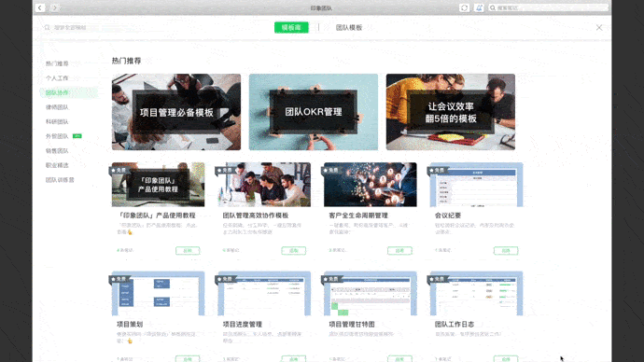644x362 pixels.
Task: Go forward with the right arrow
Action: coord(55,7)
